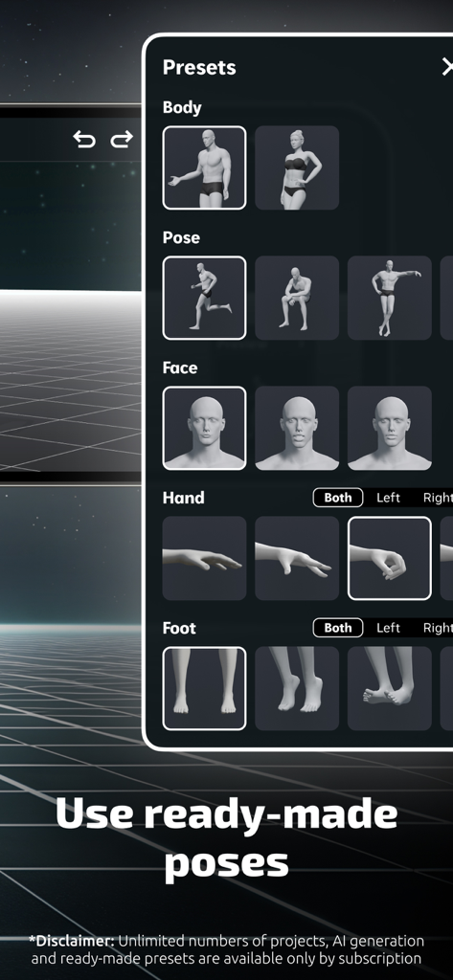Select the standing straight feet preset
This screenshot has width=453, height=980.
(205, 688)
